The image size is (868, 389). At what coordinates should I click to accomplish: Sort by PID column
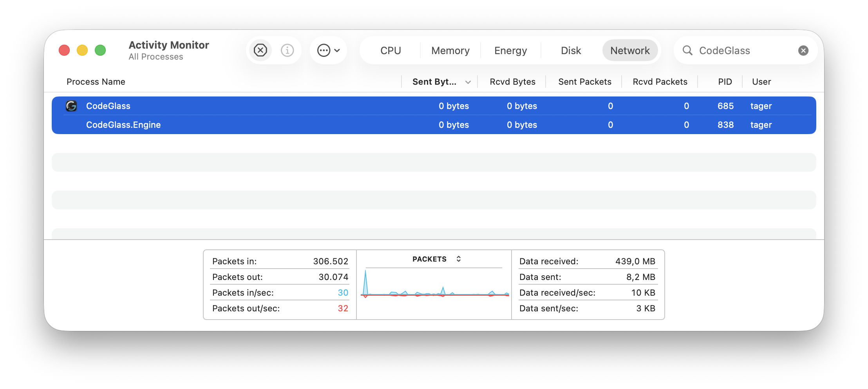(725, 82)
